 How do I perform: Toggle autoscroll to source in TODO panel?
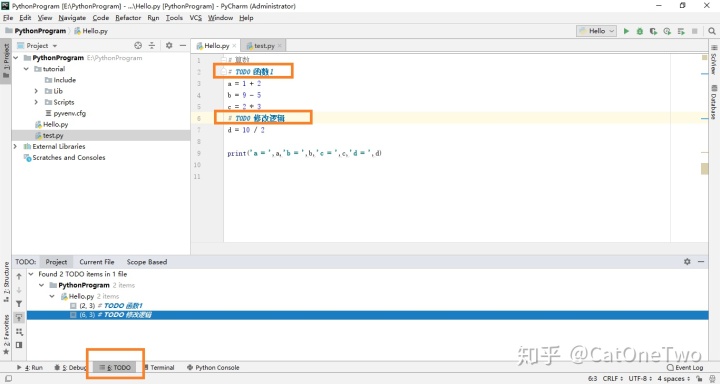[19, 317]
